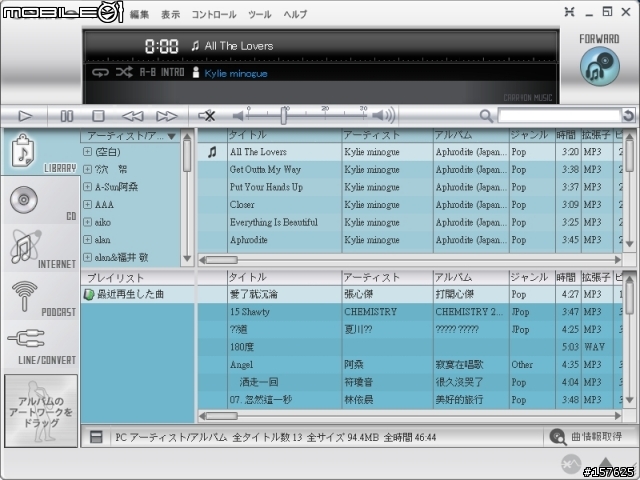Sort library list by アルバム column
640x480 pixels.
click(471, 135)
